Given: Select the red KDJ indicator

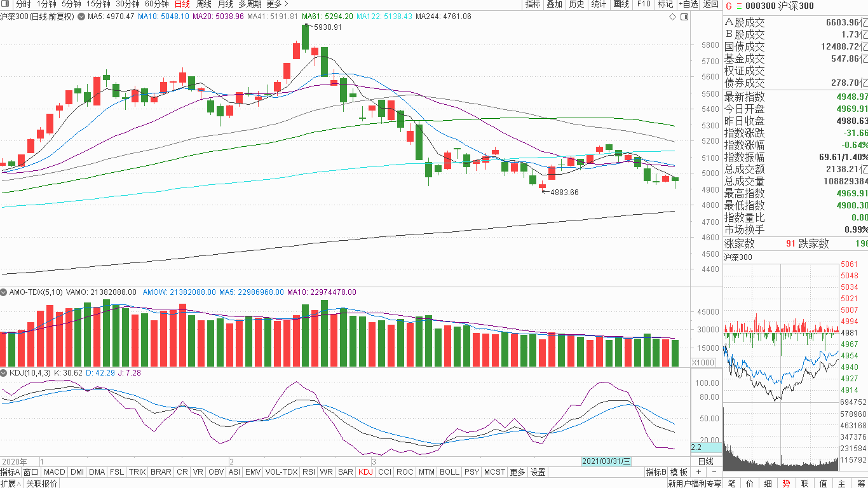Looking at the screenshot, I should (365, 472).
